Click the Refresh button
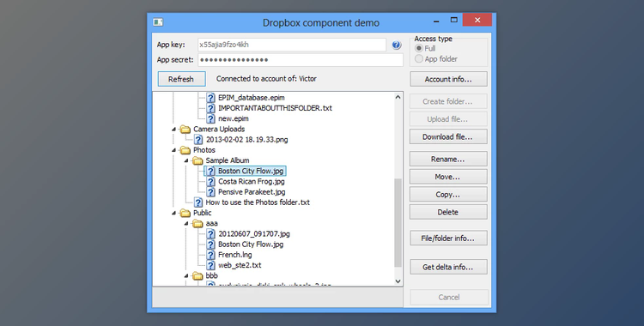This screenshot has width=644, height=326. tap(181, 79)
